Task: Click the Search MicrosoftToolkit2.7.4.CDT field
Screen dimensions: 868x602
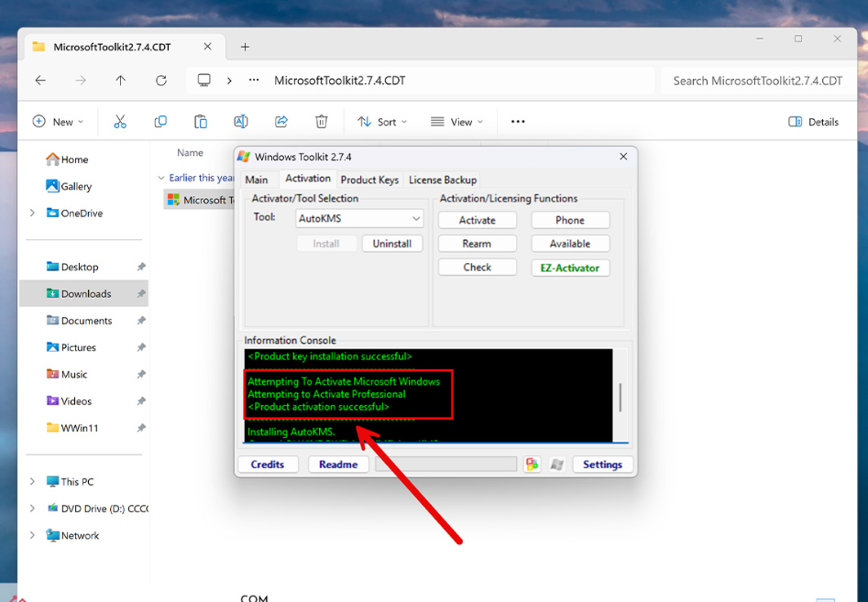Action: [x=757, y=81]
